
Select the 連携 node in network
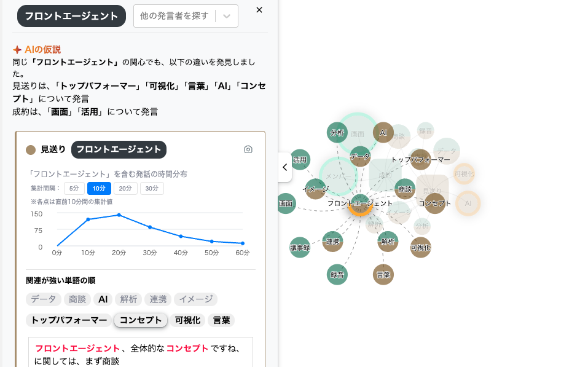(332, 242)
